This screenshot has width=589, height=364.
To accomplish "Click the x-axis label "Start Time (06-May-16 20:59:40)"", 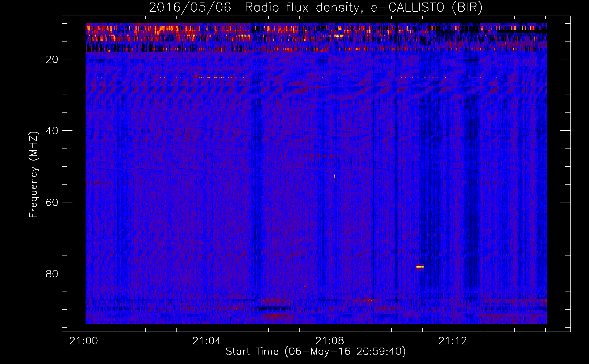I will pyautogui.click(x=315, y=352).
